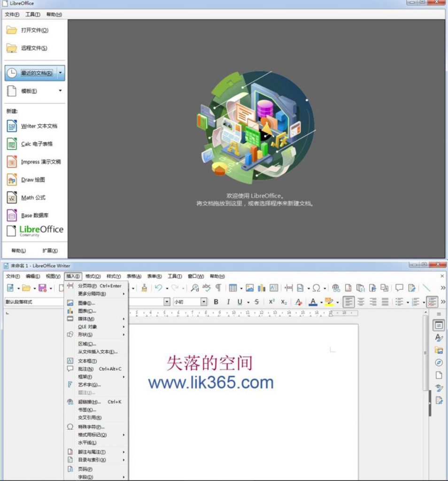The image size is (448, 481).
Task: Click the Undo arrow icon
Action: pos(159,288)
